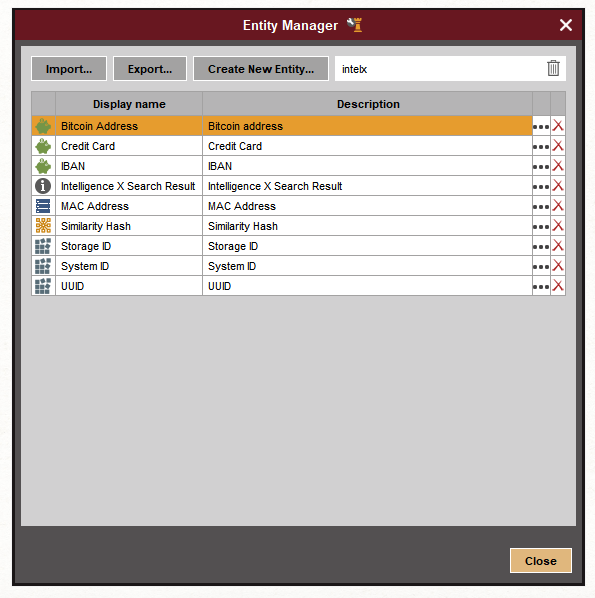Click the MAC Address description cell
The image size is (595, 598).
click(367, 206)
